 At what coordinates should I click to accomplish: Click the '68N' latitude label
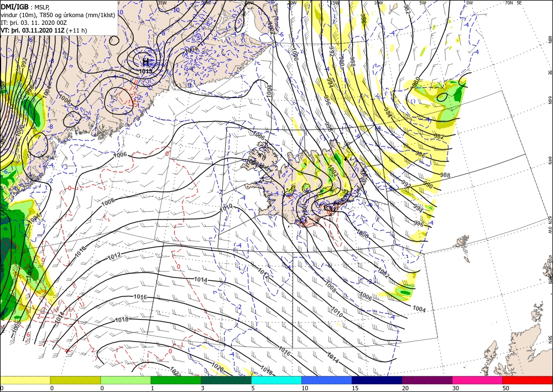coord(550,39)
